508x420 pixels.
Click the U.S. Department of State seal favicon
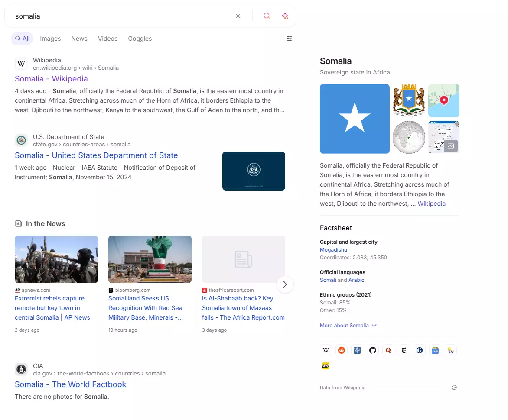point(21,140)
